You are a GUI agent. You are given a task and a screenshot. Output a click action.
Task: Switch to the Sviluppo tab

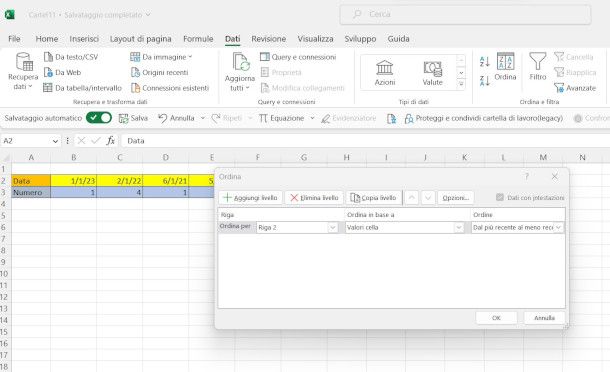tap(360, 39)
